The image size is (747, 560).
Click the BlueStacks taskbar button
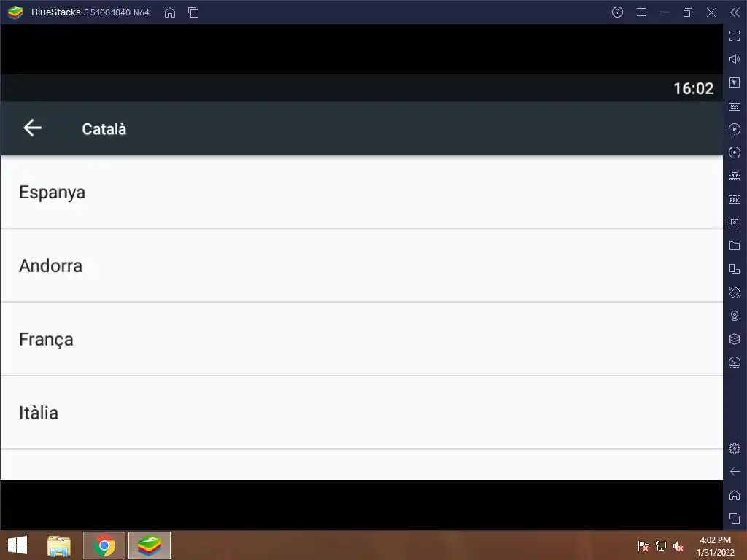pyautogui.click(x=150, y=545)
